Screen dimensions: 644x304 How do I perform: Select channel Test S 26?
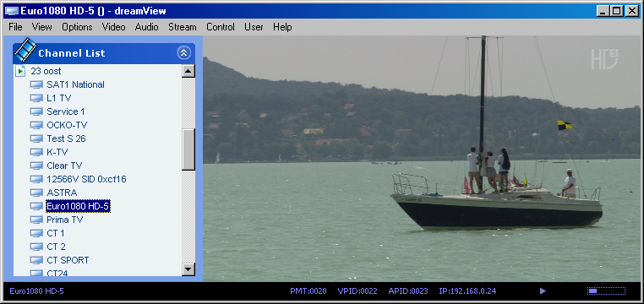pyautogui.click(x=66, y=139)
